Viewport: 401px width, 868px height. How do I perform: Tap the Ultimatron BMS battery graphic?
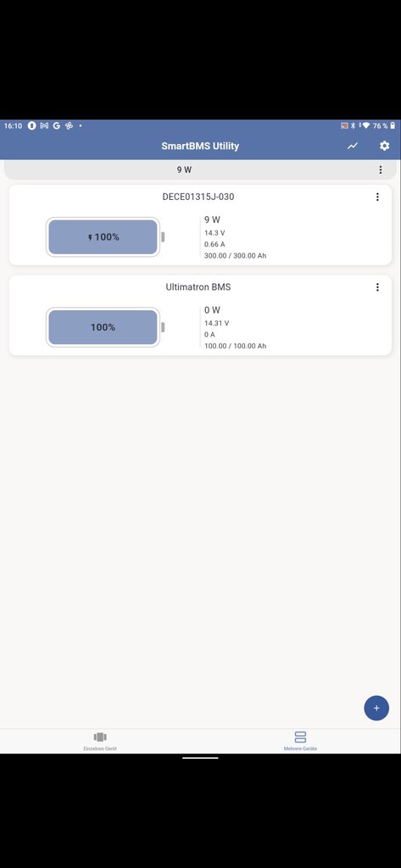105,327
